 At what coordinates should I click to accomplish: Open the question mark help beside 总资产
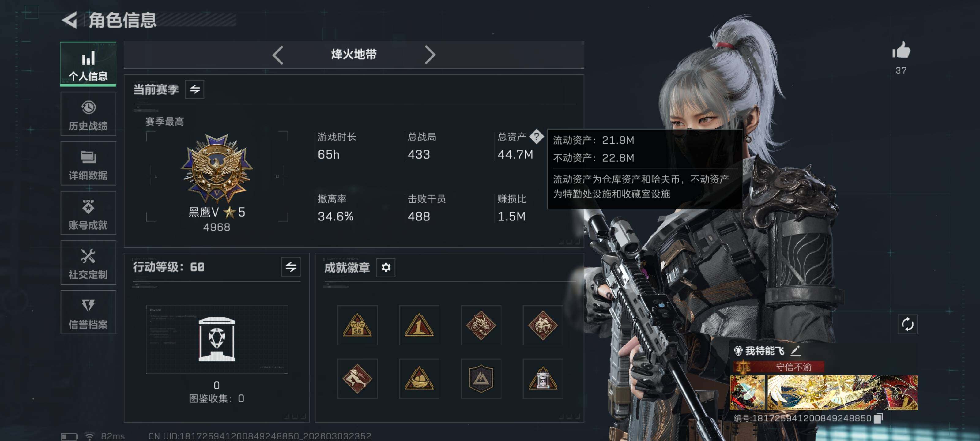point(537,136)
